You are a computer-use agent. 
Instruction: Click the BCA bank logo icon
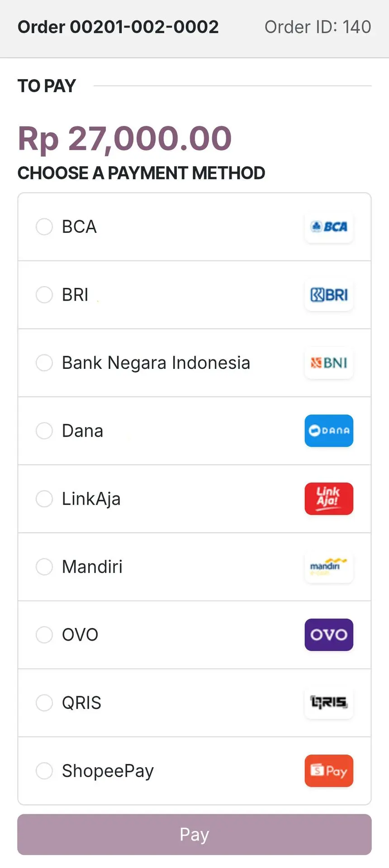click(x=329, y=227)
